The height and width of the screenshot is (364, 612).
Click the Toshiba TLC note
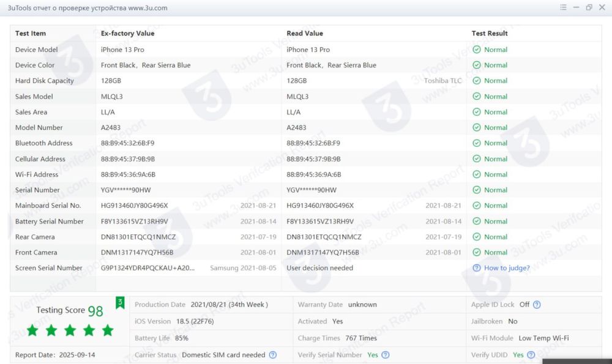(442, 81)
